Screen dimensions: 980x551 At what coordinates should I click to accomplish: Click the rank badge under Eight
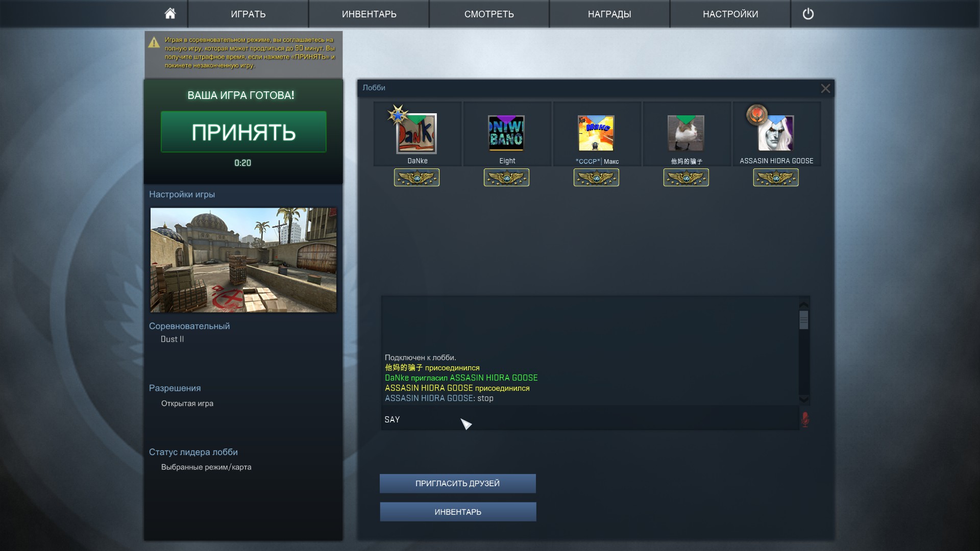(506, 178)
